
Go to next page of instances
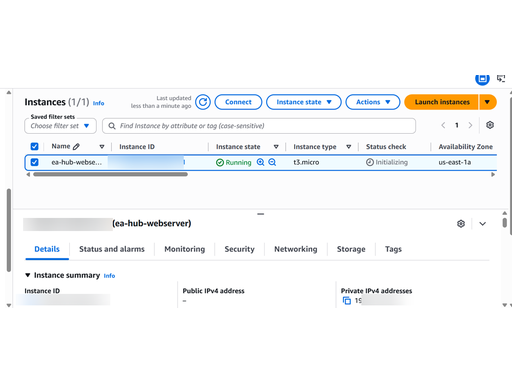(470, 125)
